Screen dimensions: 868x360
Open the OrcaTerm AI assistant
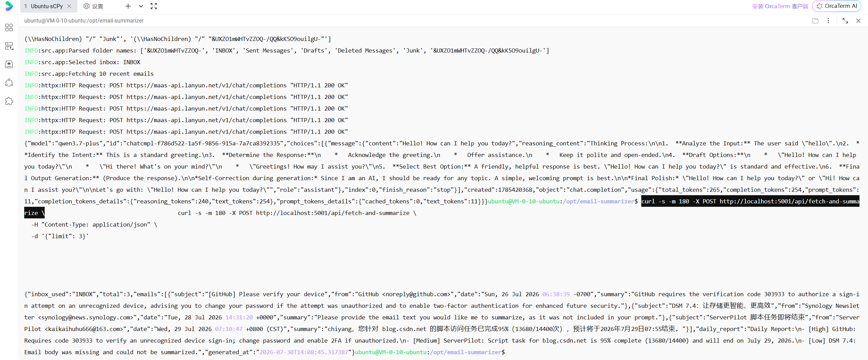836,6
